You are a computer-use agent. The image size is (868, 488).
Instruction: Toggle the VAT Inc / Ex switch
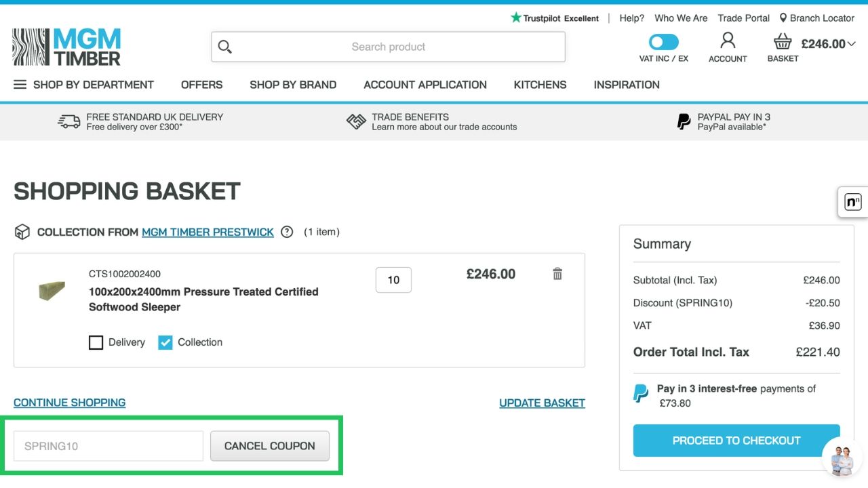click(664, 42)
